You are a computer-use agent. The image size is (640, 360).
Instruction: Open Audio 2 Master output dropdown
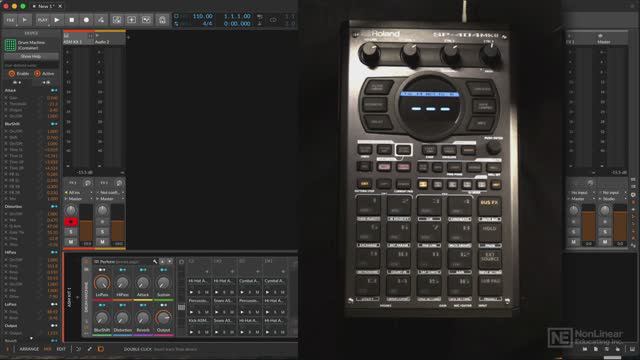click(110, 199)
